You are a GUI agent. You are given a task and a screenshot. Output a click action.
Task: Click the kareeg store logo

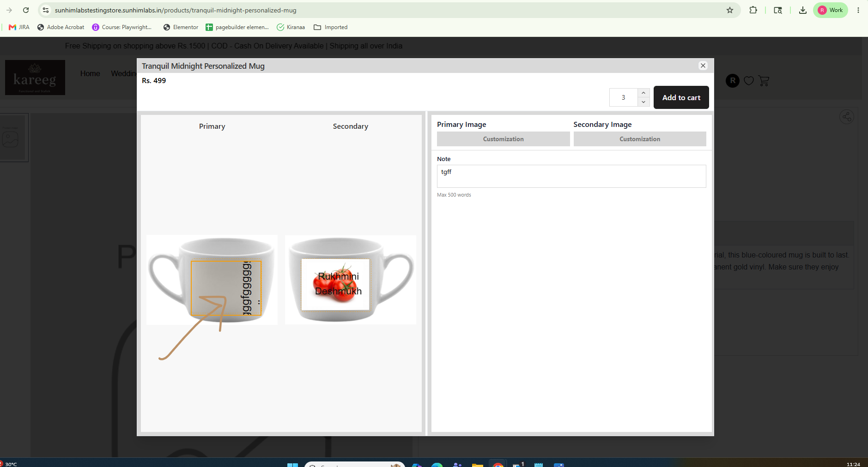(35, 78)
